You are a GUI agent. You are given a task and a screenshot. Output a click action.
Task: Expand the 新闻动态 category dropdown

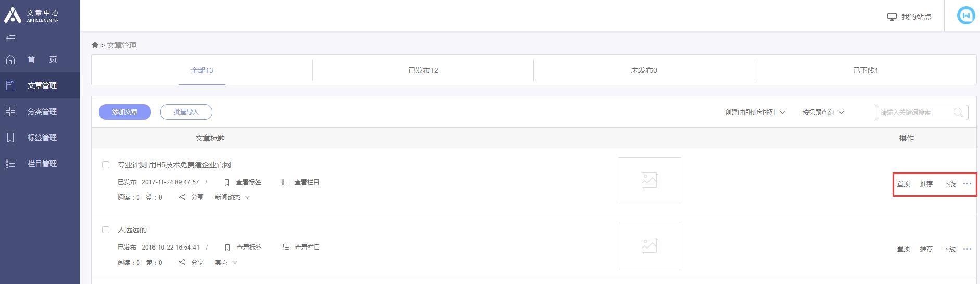(x=232, y=197)
